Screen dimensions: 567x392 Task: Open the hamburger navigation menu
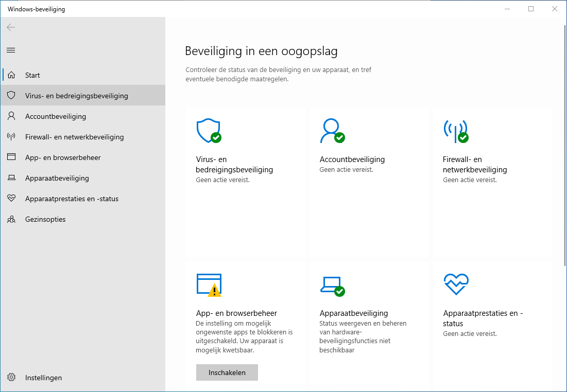[11, 50]
